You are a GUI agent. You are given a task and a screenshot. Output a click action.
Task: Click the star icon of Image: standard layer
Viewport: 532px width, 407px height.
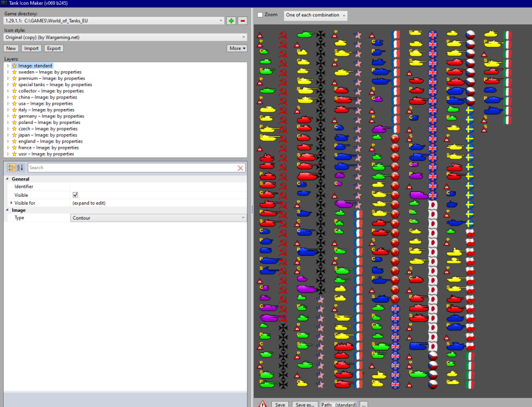pos(14,66)
